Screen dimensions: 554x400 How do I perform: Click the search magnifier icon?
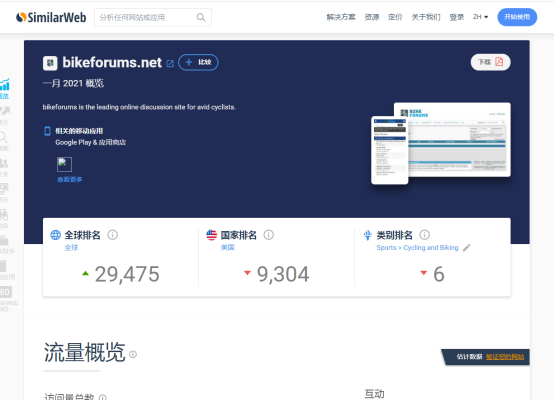pos(201,17)
